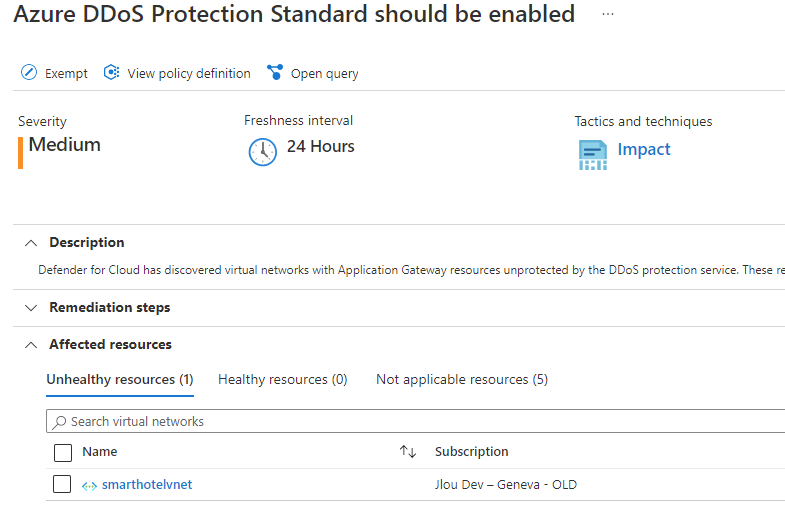Select the Unhealthy resources (1) tab
The height and width of the screenshot is (511, 785).
pos(120,380)
